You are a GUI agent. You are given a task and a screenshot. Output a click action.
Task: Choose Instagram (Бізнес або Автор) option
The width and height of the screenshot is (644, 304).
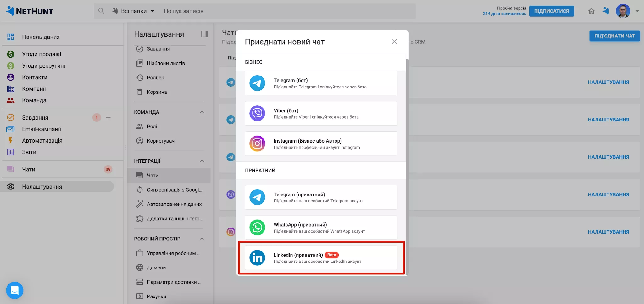click(x=321, y=144)
